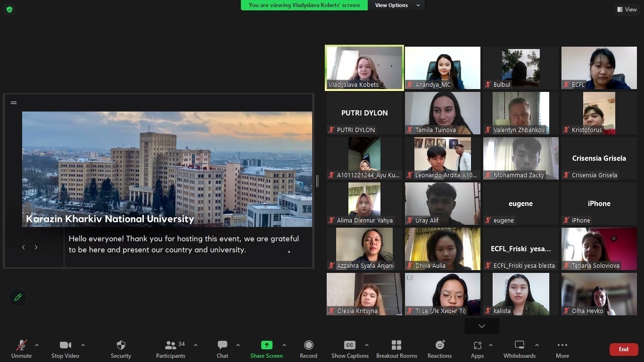
Task: Open the shared slide hamburger menu
Action: click(x=14, y=102)
